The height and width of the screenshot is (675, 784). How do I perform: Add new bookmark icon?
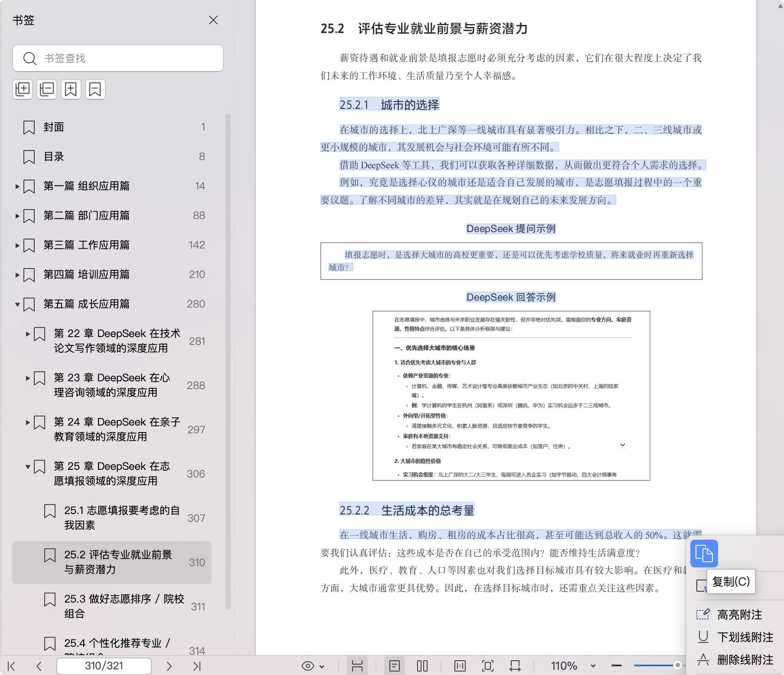(x=71, y=89)
